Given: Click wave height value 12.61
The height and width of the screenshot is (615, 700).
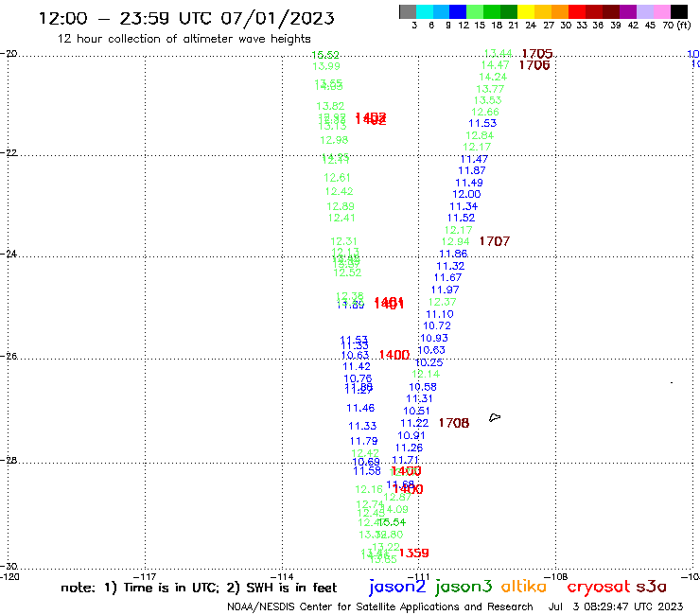Looking at the screenshot, I should [337, 178].
